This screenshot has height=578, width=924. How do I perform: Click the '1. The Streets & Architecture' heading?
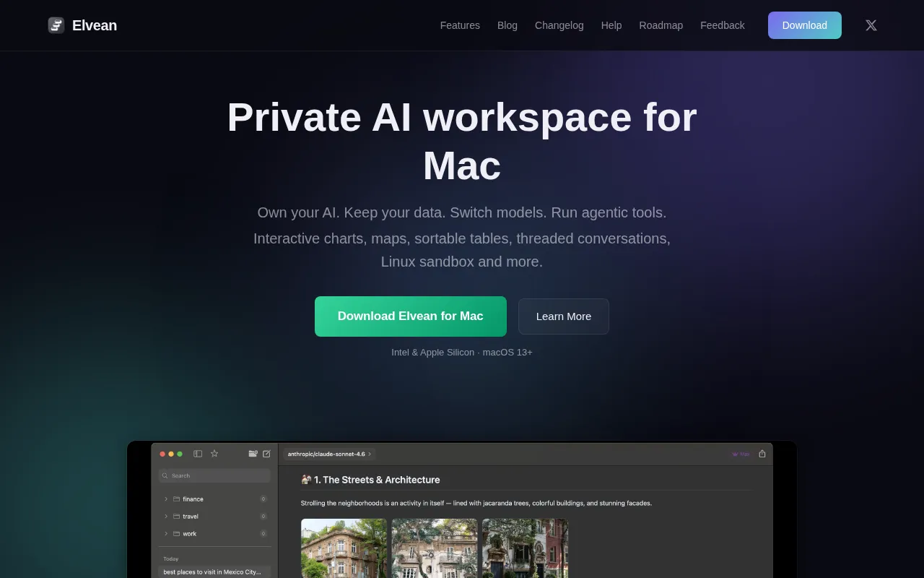(x=377, y=480)
